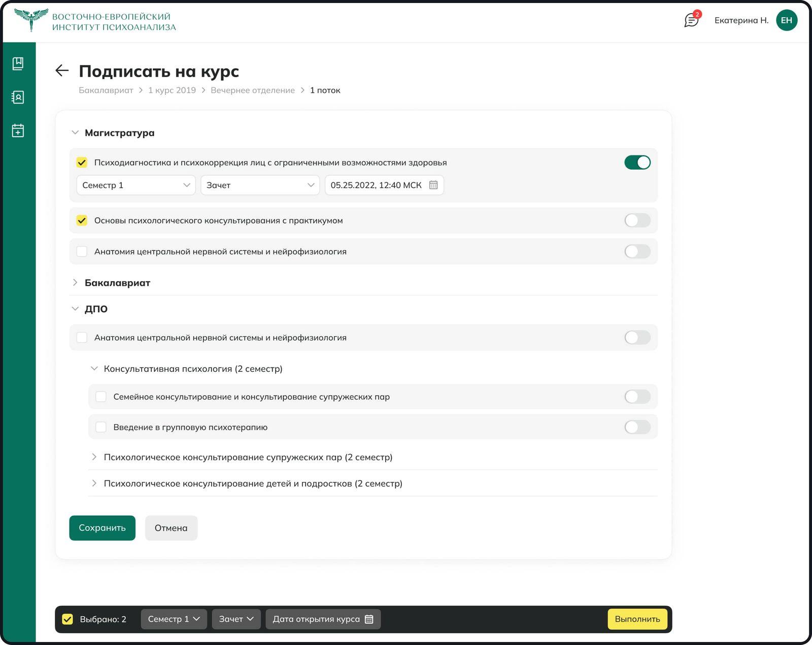Enable toggle for Основы психологического консультирования

point(637,220)
